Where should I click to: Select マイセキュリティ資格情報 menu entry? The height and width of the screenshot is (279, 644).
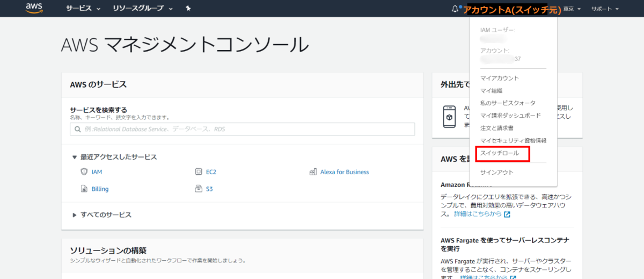513,140
